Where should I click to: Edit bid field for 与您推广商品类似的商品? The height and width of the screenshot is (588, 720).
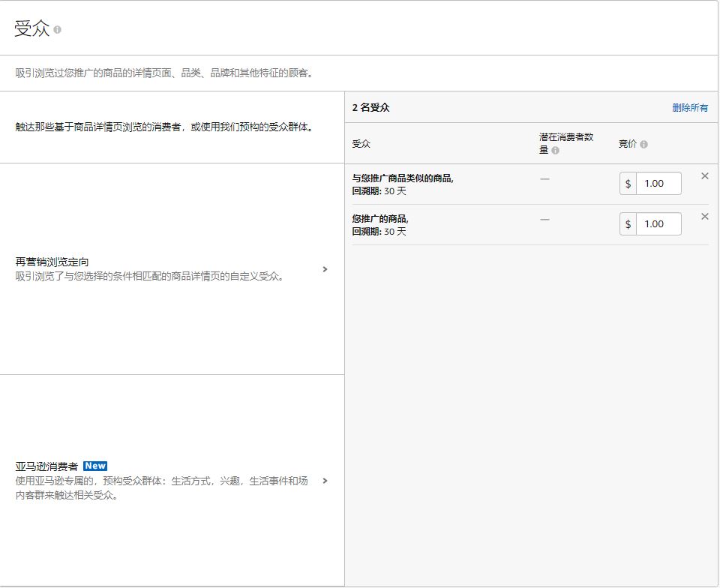pyautogui.click(x=658, y=184)
